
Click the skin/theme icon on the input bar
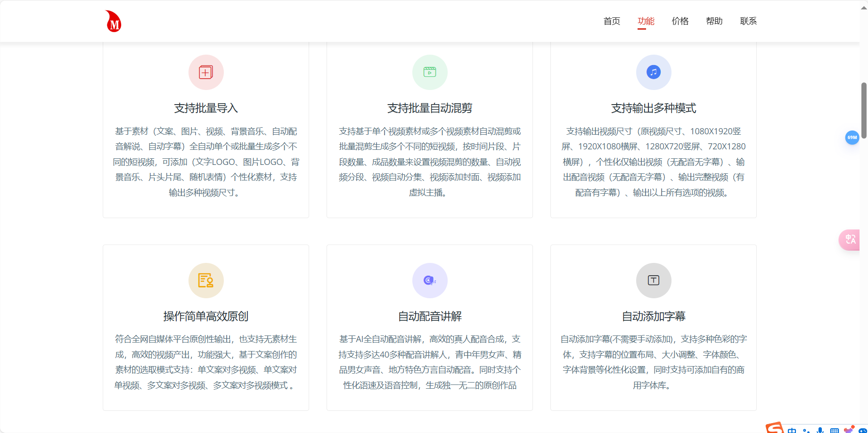(x=849, y=429)
